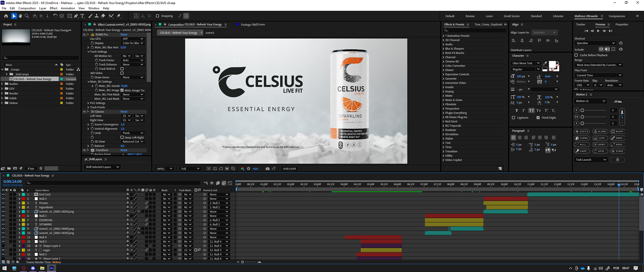Switch to the Small Screen workspace
This screenshot has width=644, height=272.
point(512,16)
